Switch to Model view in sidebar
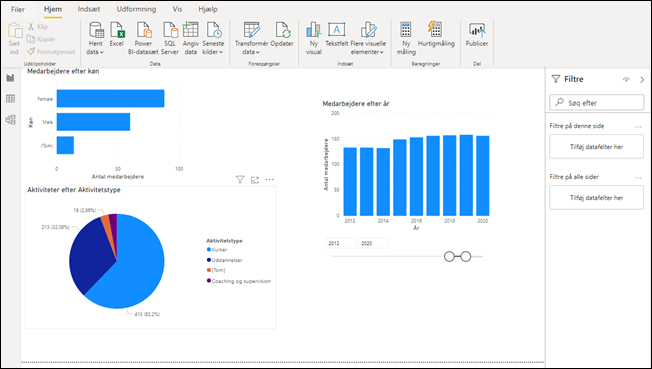 [10, 120]
